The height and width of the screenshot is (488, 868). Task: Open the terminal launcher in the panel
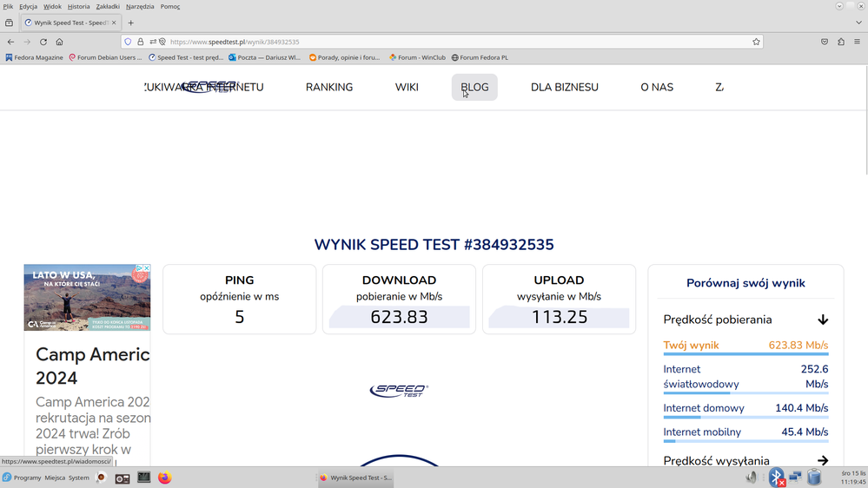pyautogui.click(x=144, y=478)
